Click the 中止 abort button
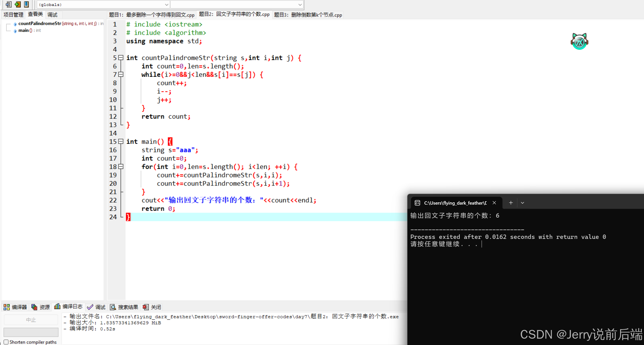 click(31, 320)
